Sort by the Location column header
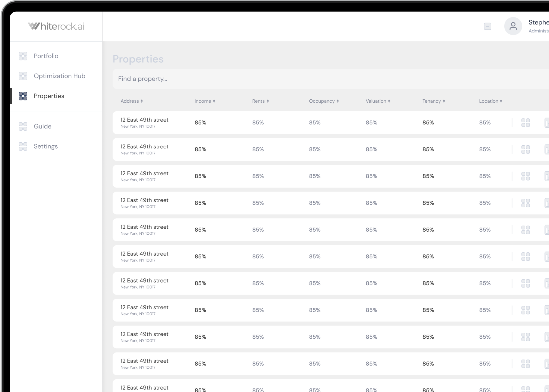549x392 pixels. 490,101
